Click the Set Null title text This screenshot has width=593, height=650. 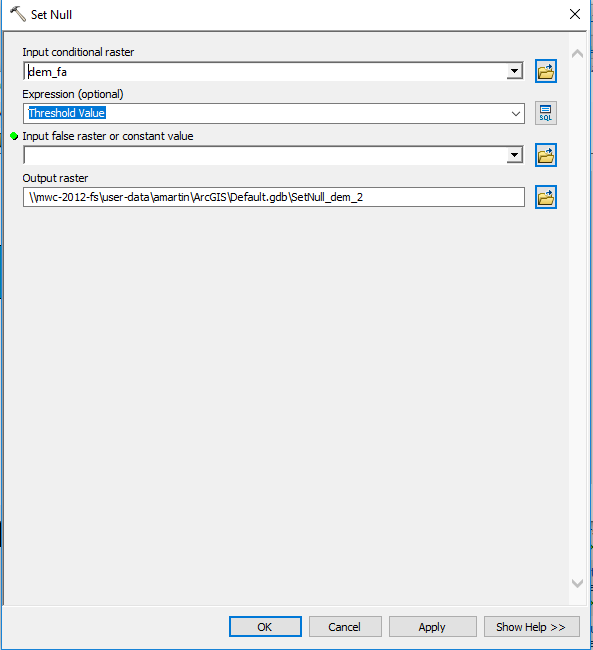51,15
